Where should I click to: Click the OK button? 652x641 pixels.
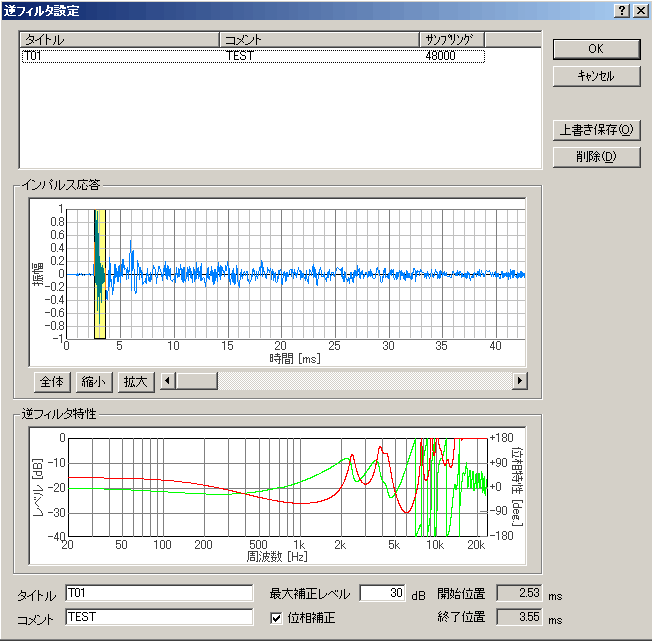596,49
